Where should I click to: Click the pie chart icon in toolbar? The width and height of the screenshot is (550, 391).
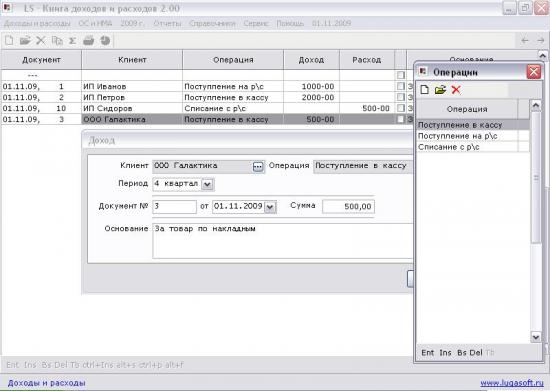[x=105, y=41]
